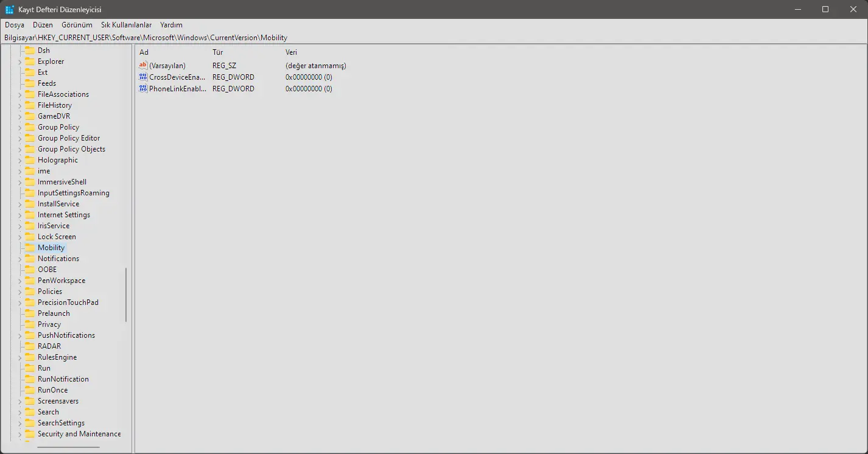Click the InputSettingsRoaming folder icon
868x454 pixels.
pos(29,193)
